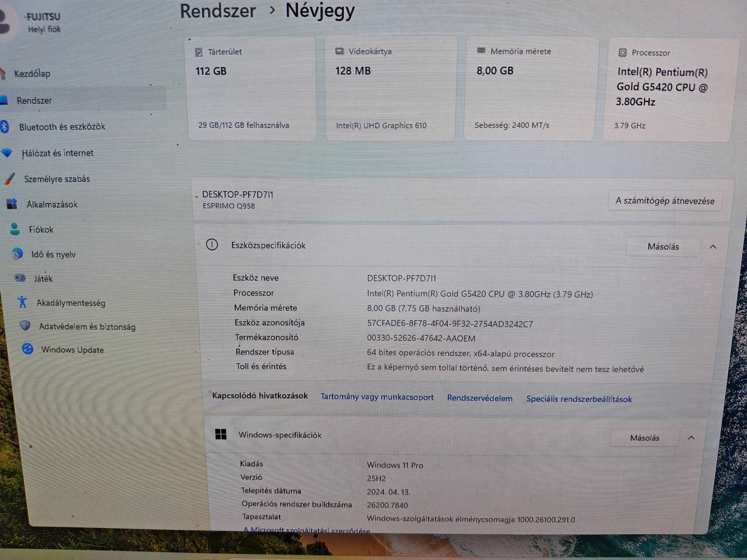Click the Videokártya display icon
This screenshot has height=560, width=747.
340,51
